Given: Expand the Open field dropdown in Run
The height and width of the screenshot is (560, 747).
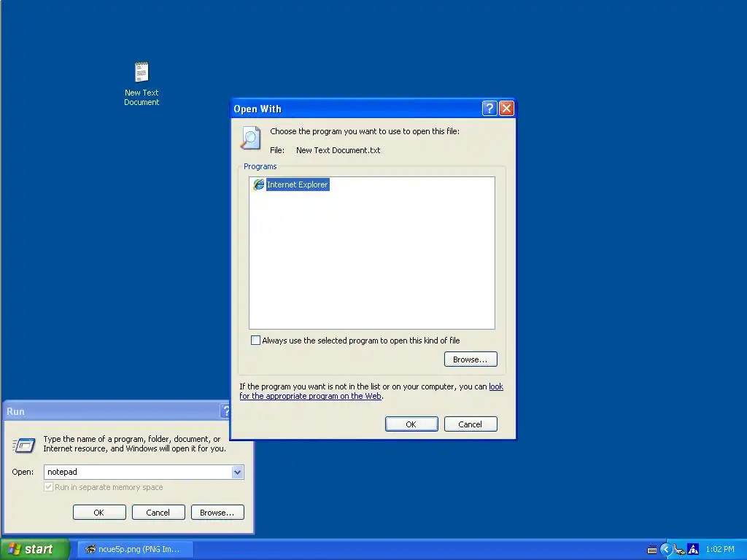Looking at the screenshot, I should 237,472.
